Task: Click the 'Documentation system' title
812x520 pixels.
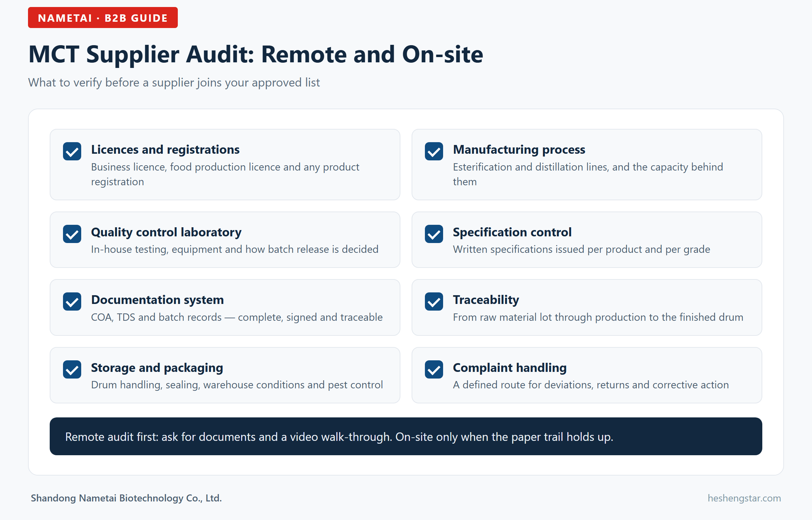Action: [x=157, y=300]
